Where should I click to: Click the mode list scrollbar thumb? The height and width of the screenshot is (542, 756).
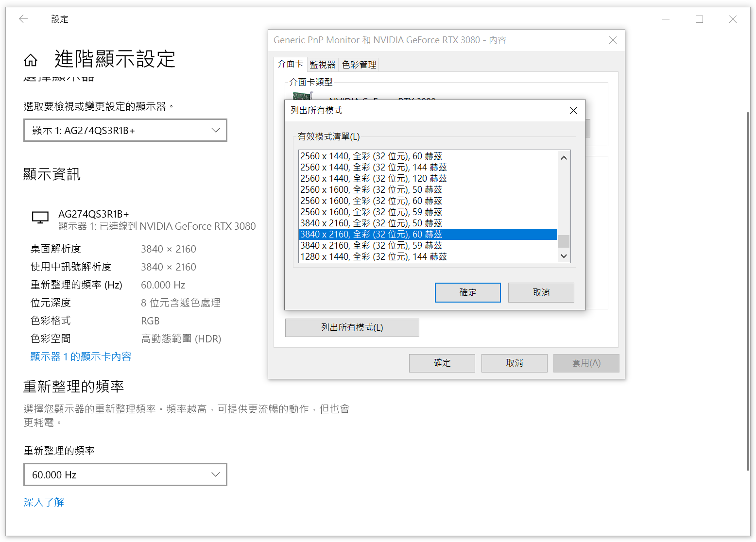pos(564,241)
